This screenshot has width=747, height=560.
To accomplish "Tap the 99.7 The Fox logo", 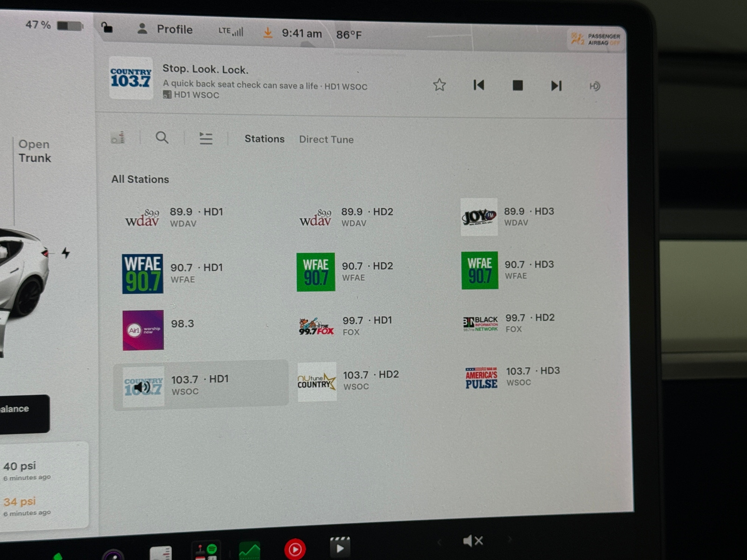I will coord(316,327).
